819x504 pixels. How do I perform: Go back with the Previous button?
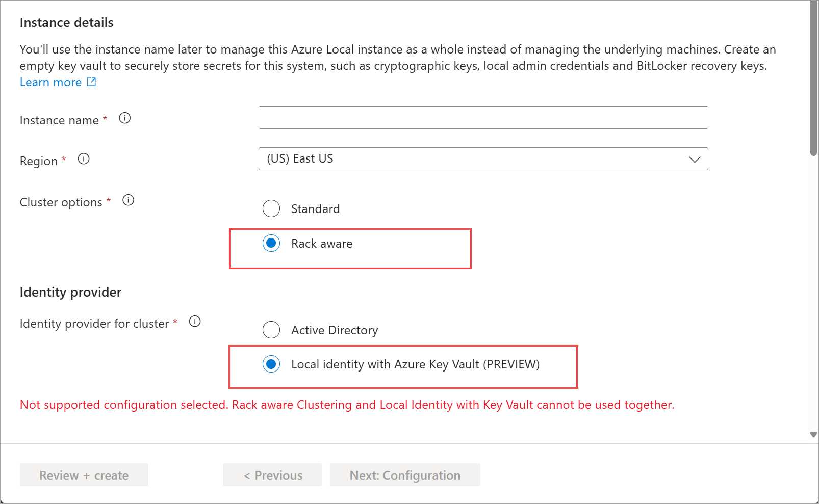pos(273,475)
